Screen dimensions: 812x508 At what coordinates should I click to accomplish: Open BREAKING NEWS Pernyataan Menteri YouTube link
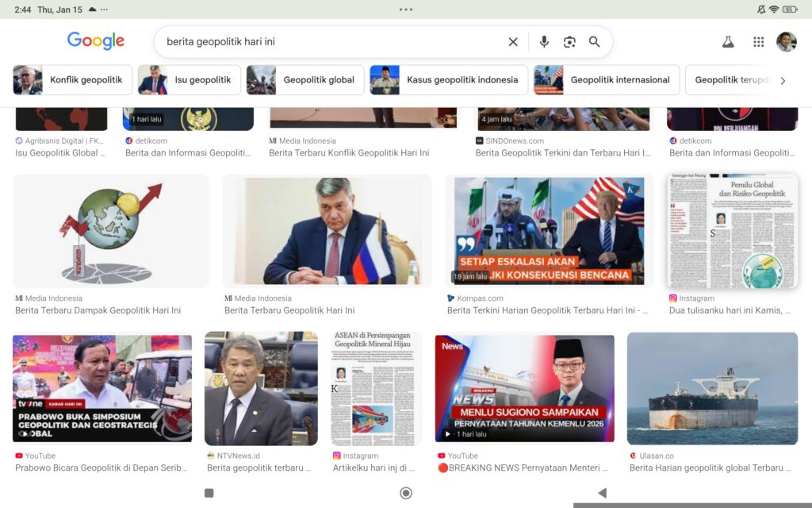[x=525, y=468]
